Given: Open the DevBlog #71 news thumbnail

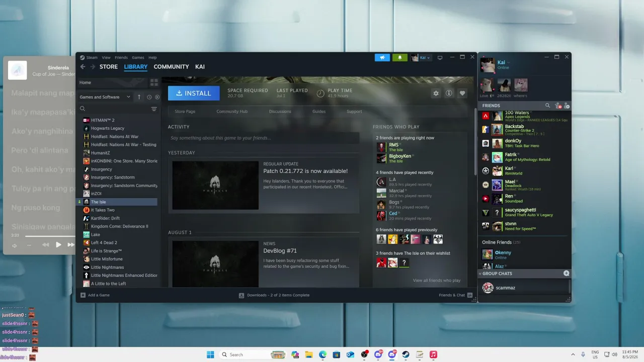Looking at the screenshot, I should pyautogui.click(x=215, y=264).
